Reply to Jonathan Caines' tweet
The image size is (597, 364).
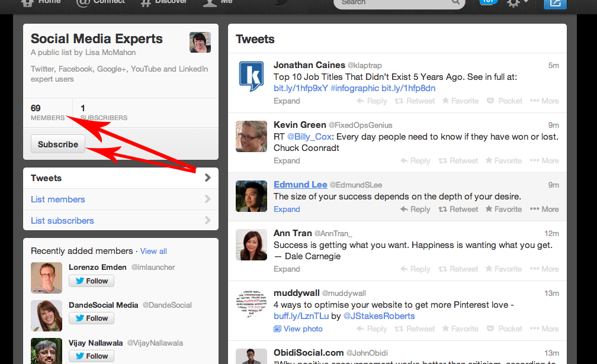coord(372,101)
